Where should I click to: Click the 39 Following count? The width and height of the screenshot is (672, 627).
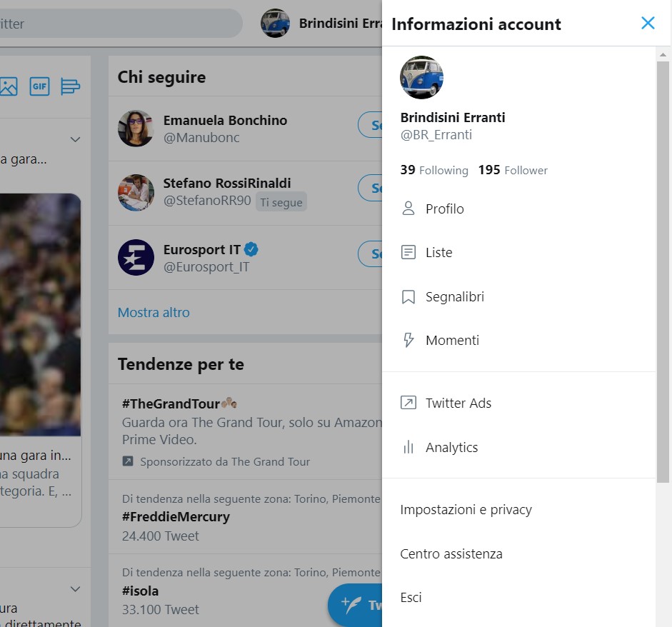pos(433,170)
